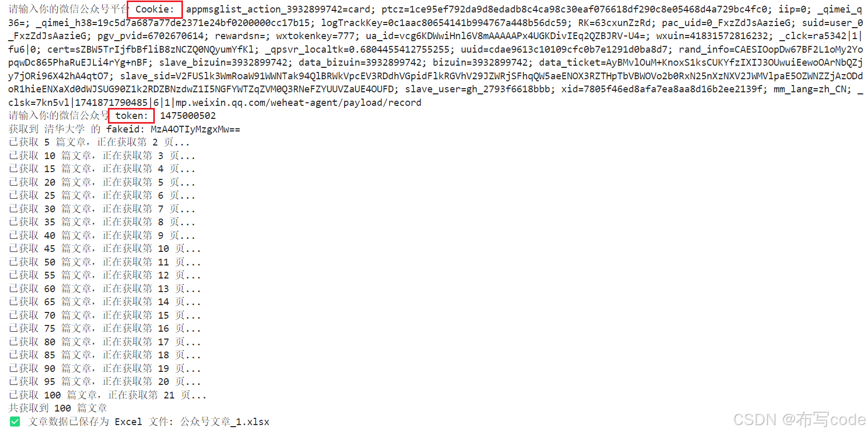Click the line 共获取到 100 篇文章
The height and width of the screenshot is (435, 868).
click(58, 408)
